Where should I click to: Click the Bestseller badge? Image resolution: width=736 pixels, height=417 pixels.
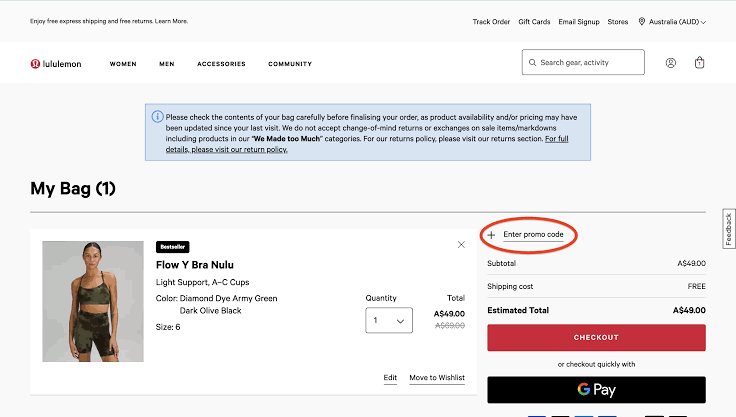[173, 247]
